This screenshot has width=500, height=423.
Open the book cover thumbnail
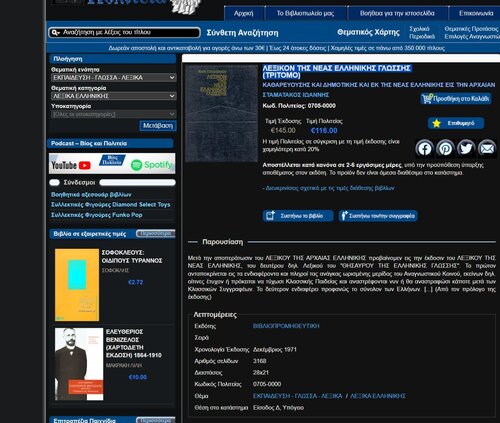click(x=222, y=114)
